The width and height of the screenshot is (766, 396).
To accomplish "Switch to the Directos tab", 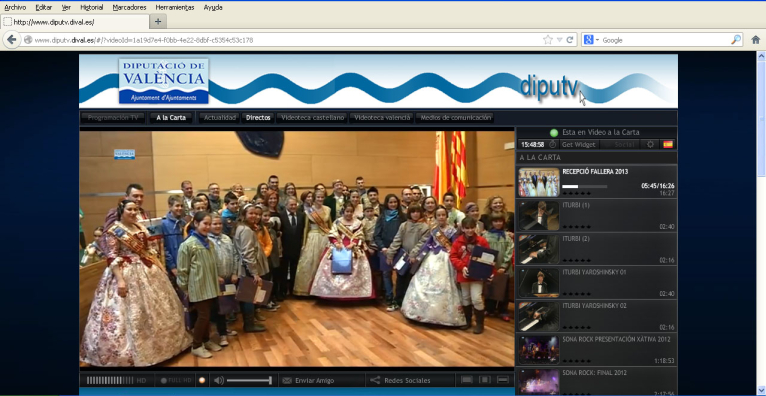I will (258, 118).
